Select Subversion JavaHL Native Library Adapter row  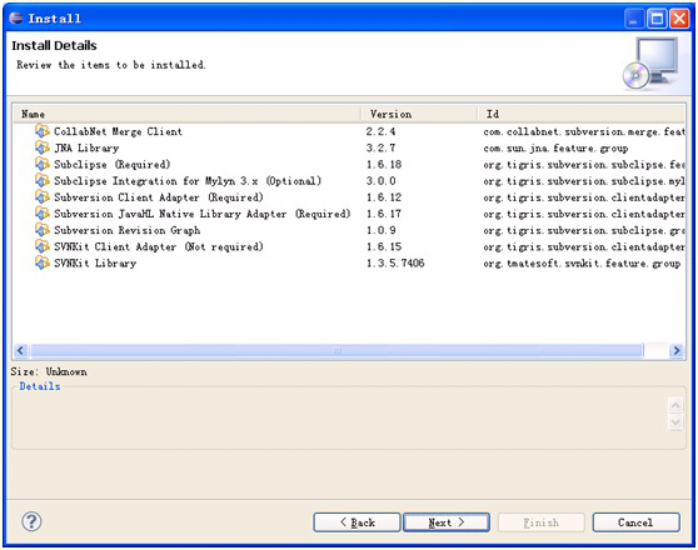[x=202, y=214]
